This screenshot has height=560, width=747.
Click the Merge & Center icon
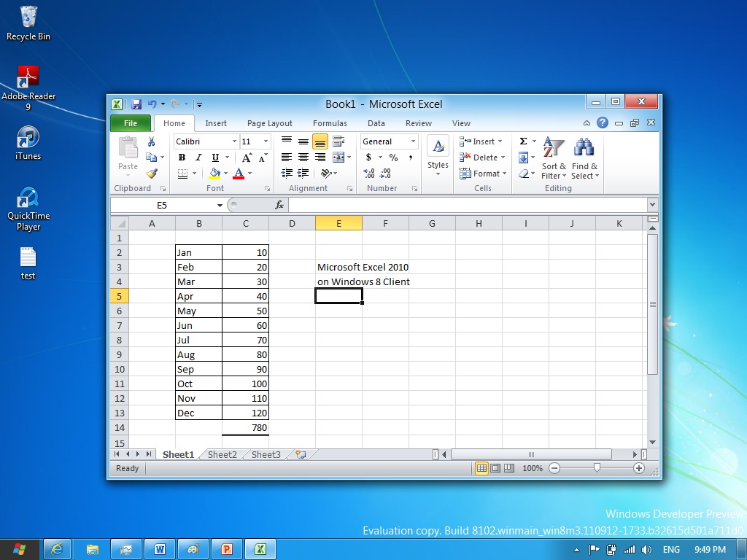click(x=338, y=157)
